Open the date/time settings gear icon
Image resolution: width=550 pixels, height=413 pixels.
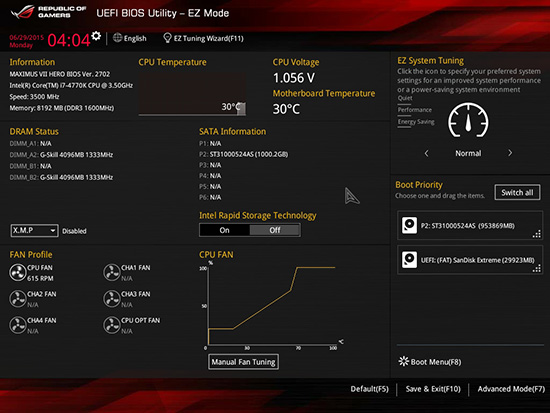pos(96,36)
